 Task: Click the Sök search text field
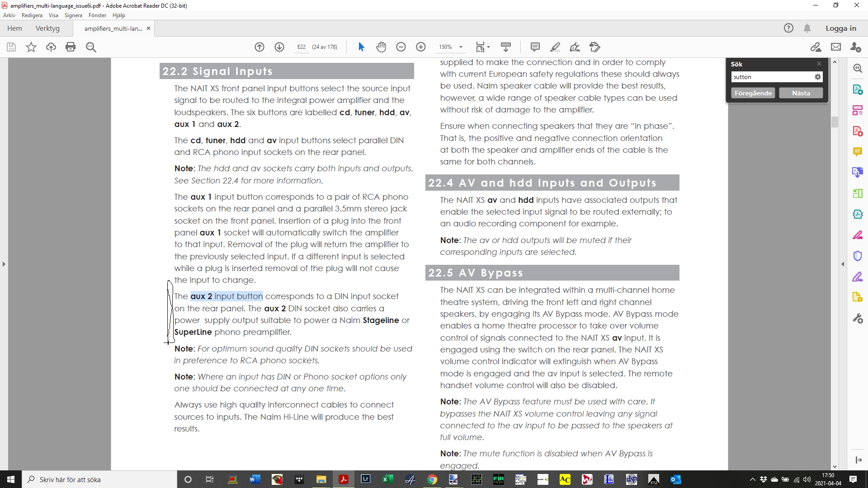(772, 77)
